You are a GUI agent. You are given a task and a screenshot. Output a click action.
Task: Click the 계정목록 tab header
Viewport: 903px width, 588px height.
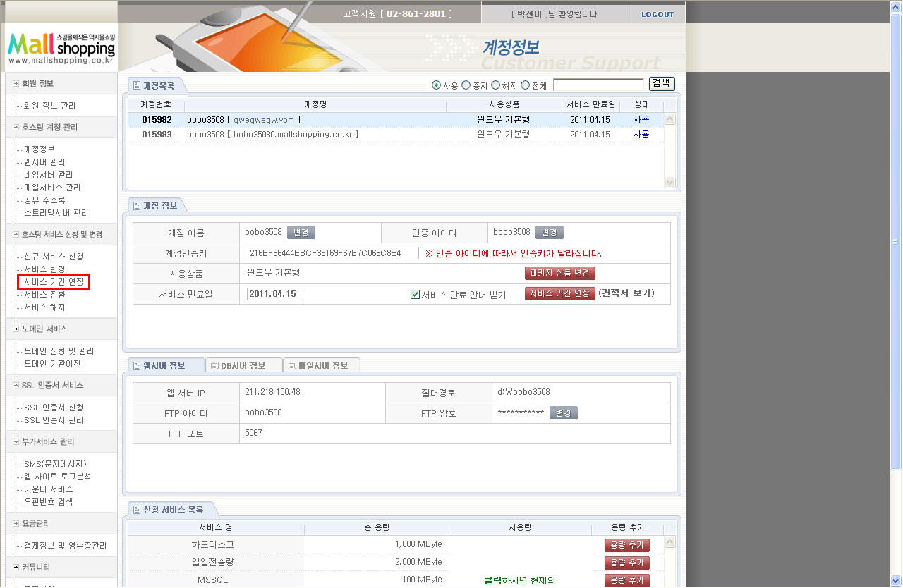pos(157,85)
